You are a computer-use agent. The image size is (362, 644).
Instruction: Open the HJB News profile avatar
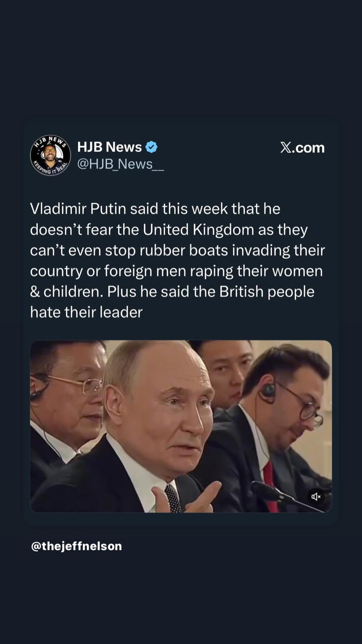coord(50,155)
